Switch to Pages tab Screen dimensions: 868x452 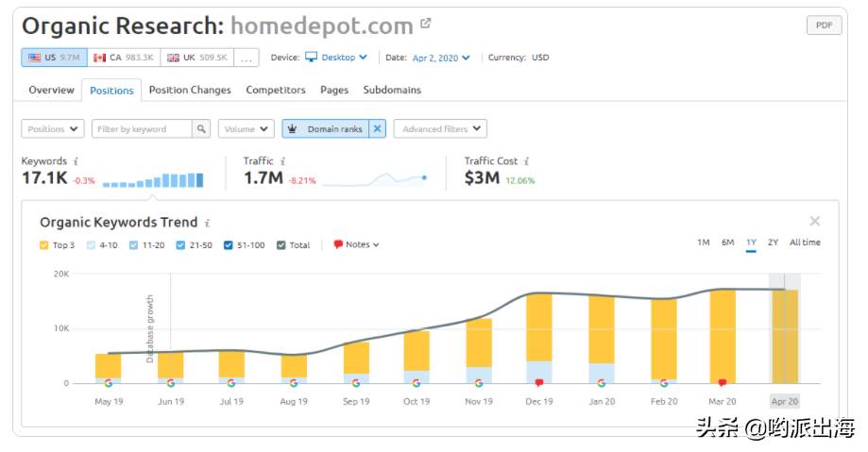coord(334,90)
